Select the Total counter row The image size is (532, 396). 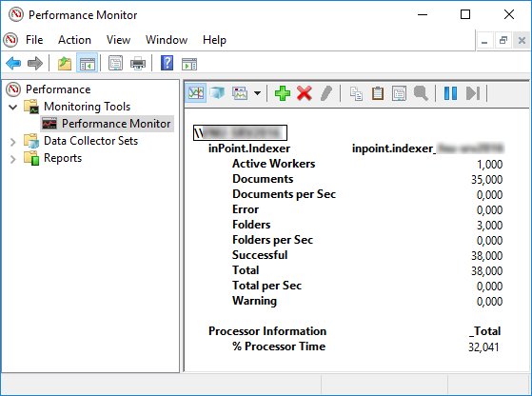click(246, 270)
